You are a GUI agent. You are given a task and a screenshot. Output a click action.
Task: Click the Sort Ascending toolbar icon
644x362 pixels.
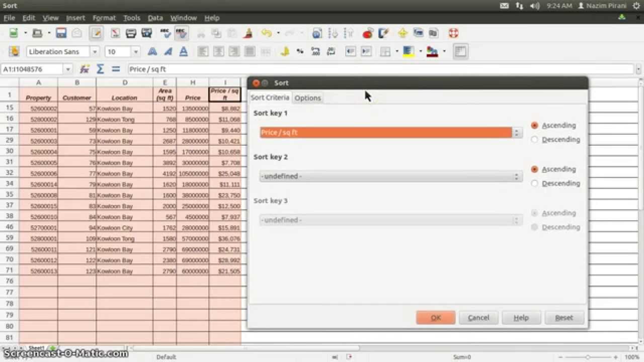pos(333,34)
